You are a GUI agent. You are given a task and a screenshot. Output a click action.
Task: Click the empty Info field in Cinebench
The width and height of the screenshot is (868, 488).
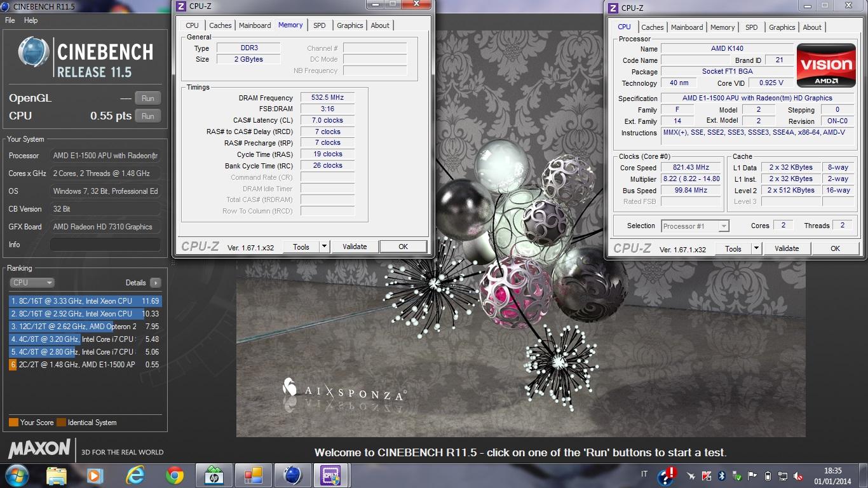click(105, 245)
